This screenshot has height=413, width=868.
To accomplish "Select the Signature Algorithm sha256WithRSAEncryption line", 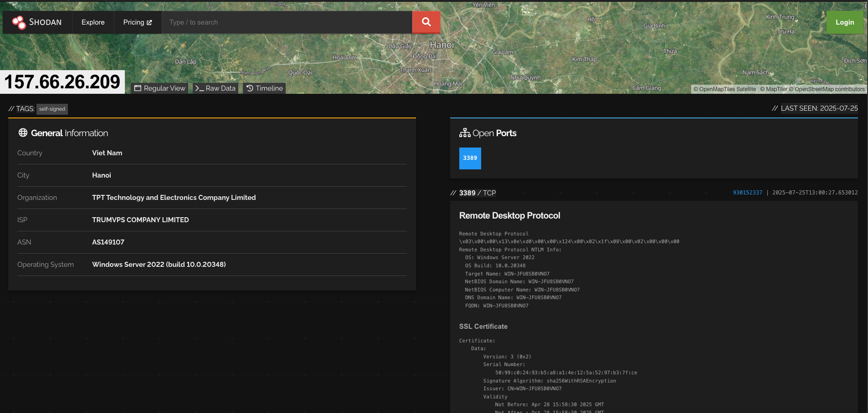I will pyautogui.click(x=550, y=381).
